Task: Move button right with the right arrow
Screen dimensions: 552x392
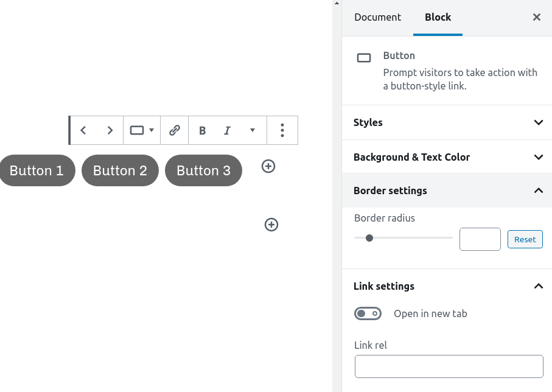Action: [x=110, y=130]
